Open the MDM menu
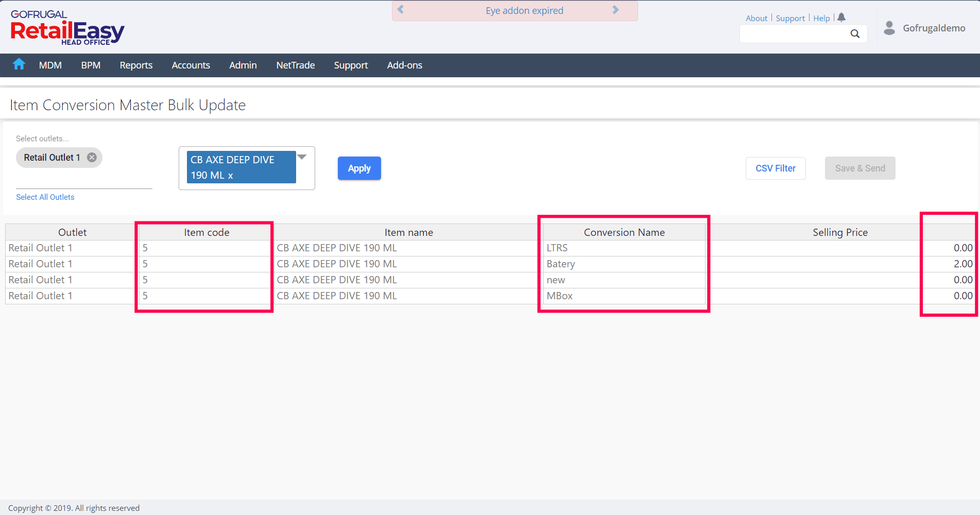Screen dimensions: 980x515 (x=50, y=65)
